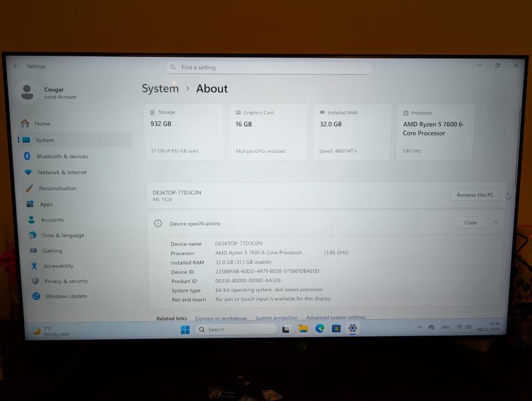
Task: Click the Settings gear taskbar icon
Action: pos(353,328)
